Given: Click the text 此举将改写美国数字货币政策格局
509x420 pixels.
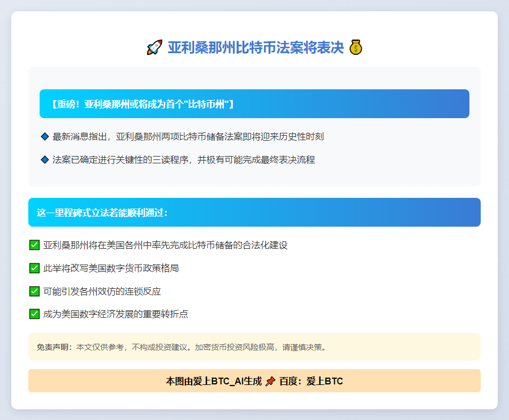Looking at the screenshot, I should [111, 268].
